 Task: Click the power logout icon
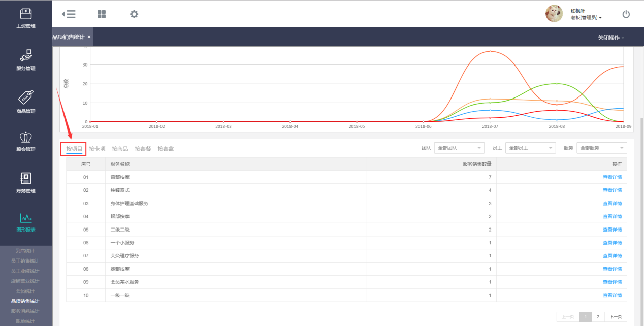(626, 14)
